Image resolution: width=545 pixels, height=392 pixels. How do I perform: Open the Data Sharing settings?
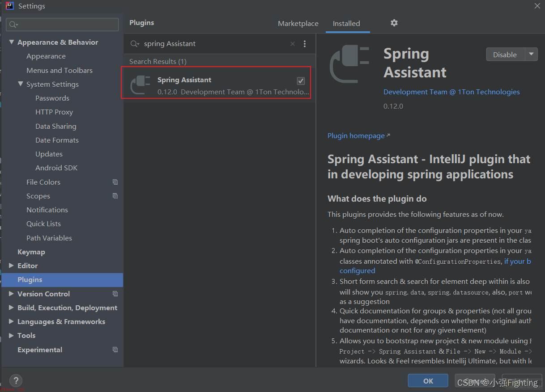(x=55, y=126)
